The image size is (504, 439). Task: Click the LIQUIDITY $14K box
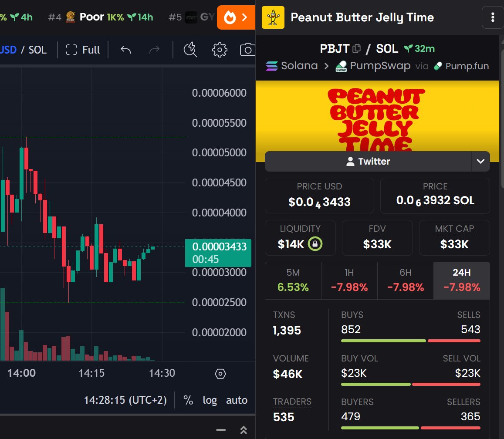(300, 237)
